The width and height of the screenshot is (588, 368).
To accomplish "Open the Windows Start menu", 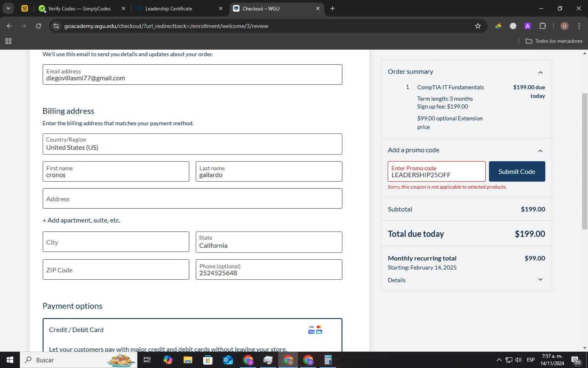I will pyautogui.click(x=10, y=360).
